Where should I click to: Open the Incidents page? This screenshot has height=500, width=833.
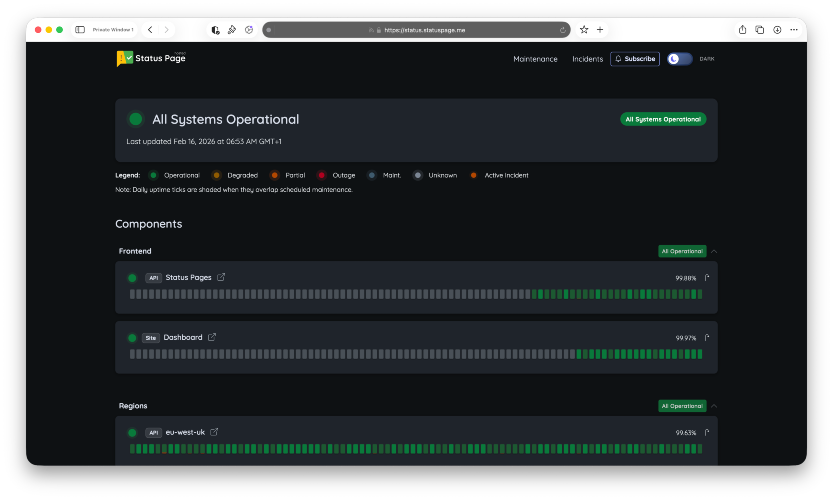tap(587, 59)
